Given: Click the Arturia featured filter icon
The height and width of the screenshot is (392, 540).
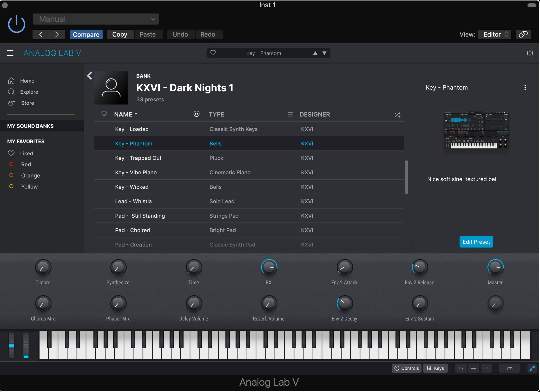Looking at the screenshot, I should (x=197, y=114).
